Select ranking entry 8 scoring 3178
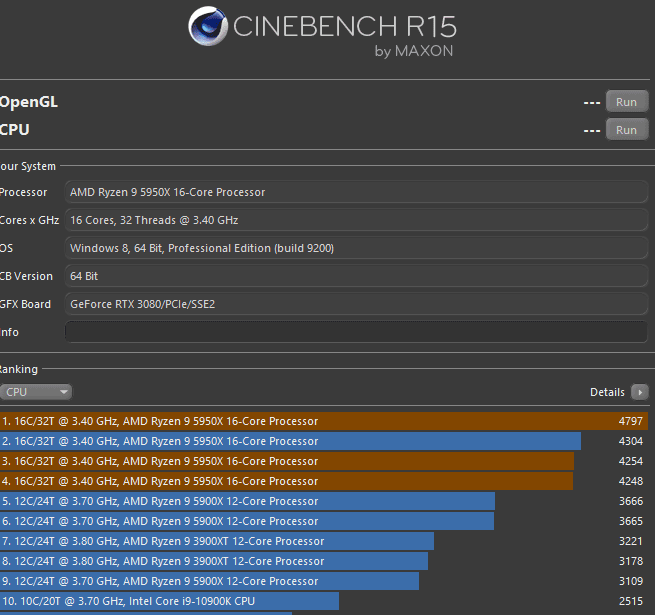Image resolution: width=655 pixels, height=615 pixels. pos(324,561)
